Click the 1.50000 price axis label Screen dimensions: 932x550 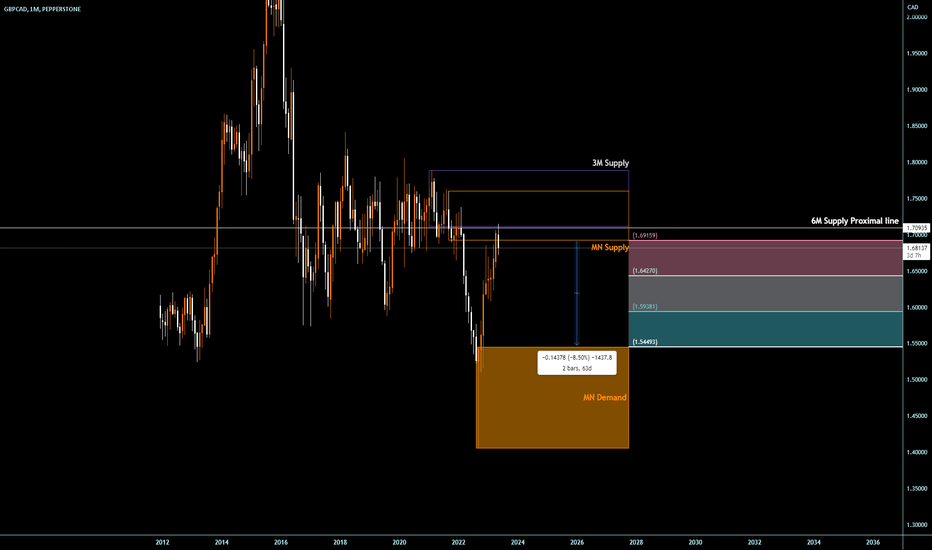pos(917,380)
